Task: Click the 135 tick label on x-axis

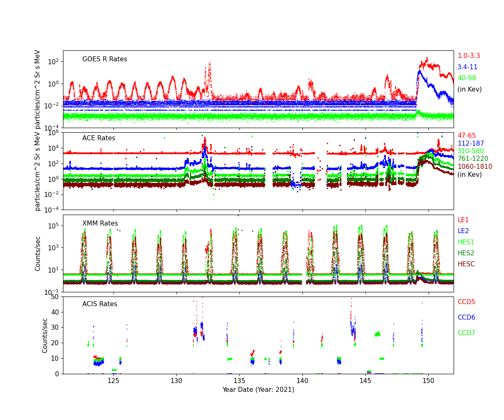Action: [239, 381]
